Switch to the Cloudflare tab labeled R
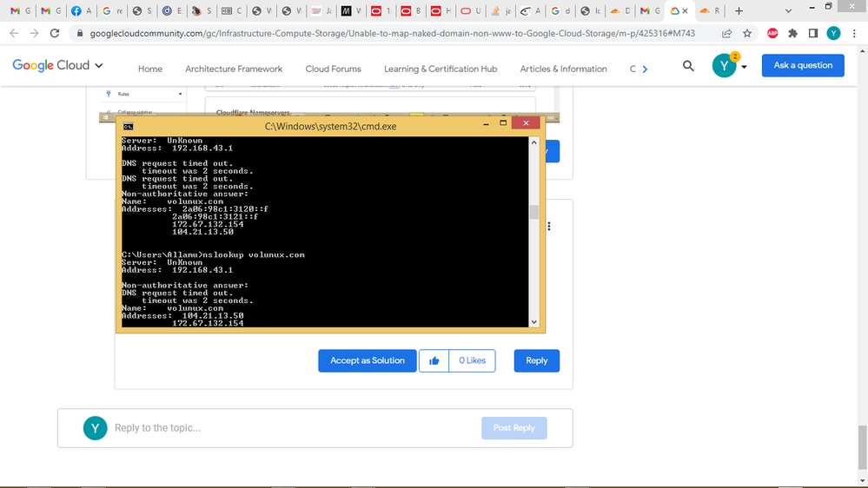 click(710, 10)
